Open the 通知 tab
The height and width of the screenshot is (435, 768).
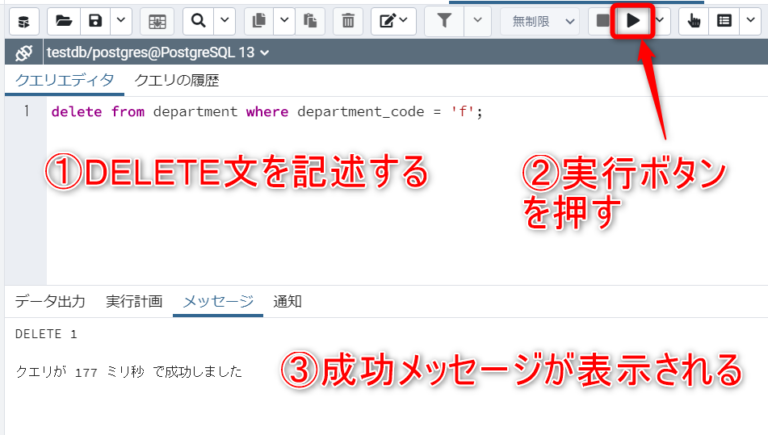[x=287, y=301]
